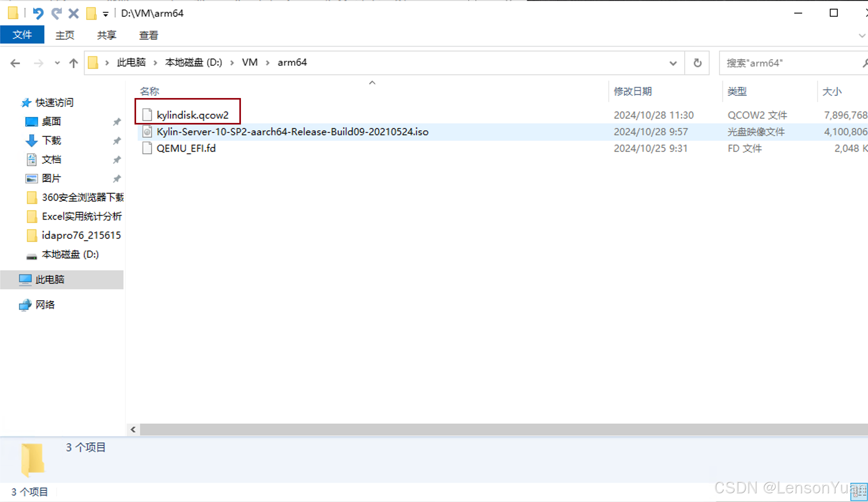Select 网络 in the navigation pane
Image resolution: width=868 pixels, height=502 pixels.
click(x=45, y=305)
